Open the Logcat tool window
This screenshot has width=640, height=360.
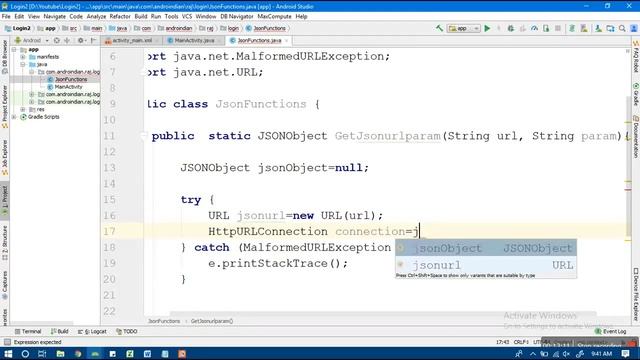pos(92,331)
